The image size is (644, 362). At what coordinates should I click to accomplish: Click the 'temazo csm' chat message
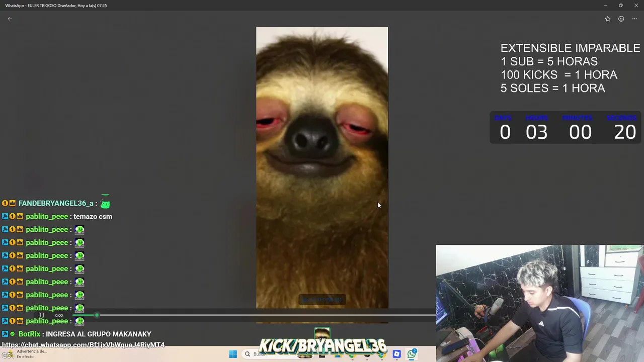(93, 216)
